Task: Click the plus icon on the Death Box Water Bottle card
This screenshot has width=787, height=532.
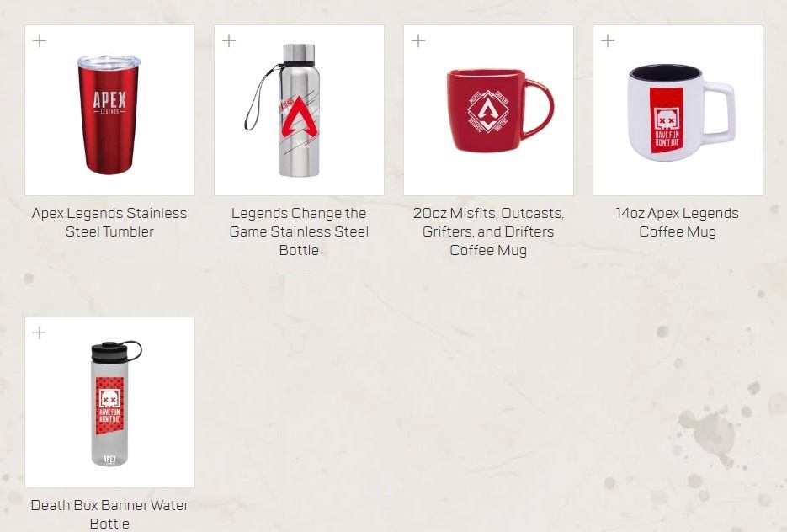Action: point(40,332)
